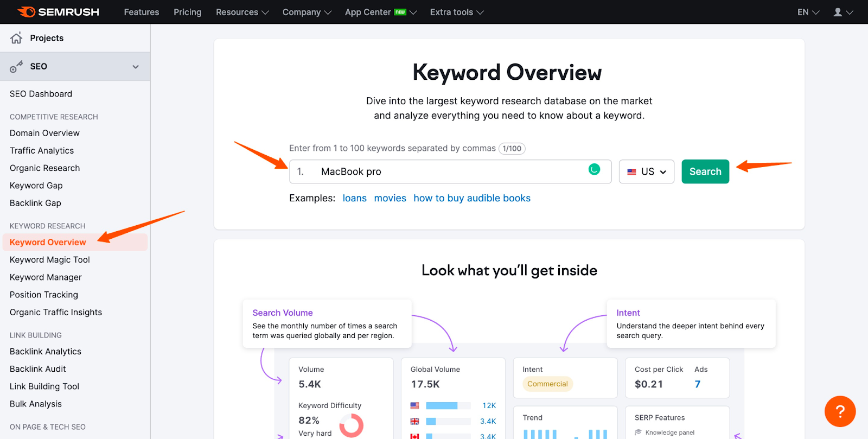Open Keyword Manager in sidebar
The width and height of the screenshot is (868, 439).
coord(46,277)
